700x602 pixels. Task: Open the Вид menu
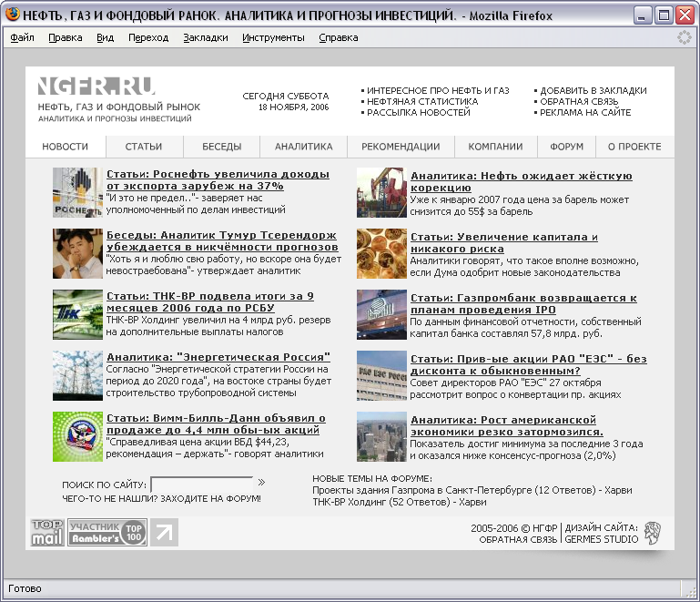[105, 37]
